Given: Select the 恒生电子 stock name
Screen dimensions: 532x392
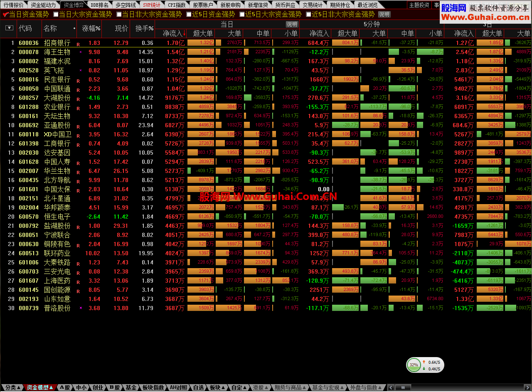Looking at the screenshot, I should (57, 217).
